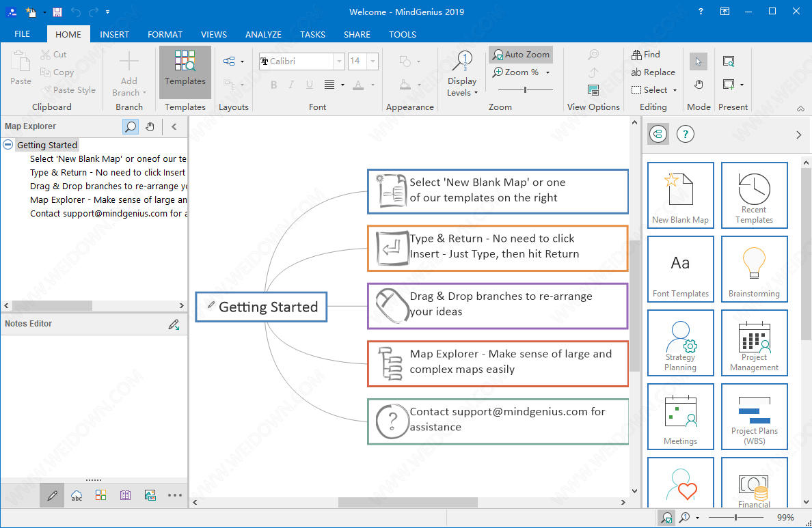812x528 pixels.
Task: Click the Paste clipboard icon
Action: pos(21,62)
